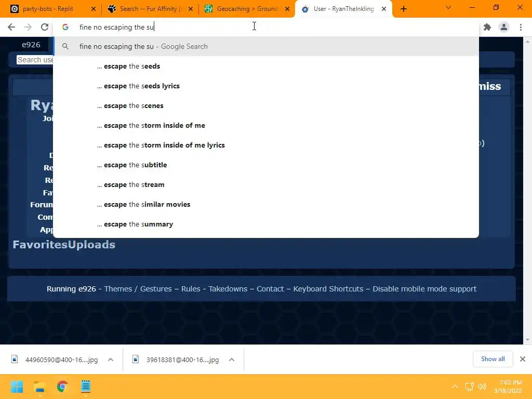Viewport: 532px width, 399px height.
Task: Open the Favorites section heading
Action: [x=40, y=245]
